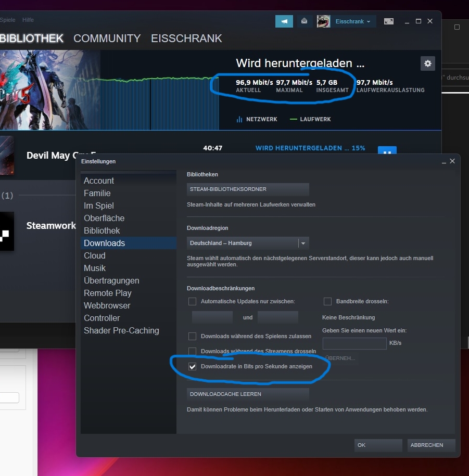
Task: Open Steam announcements megaphone icon
Action: click(x=284, y=21)
